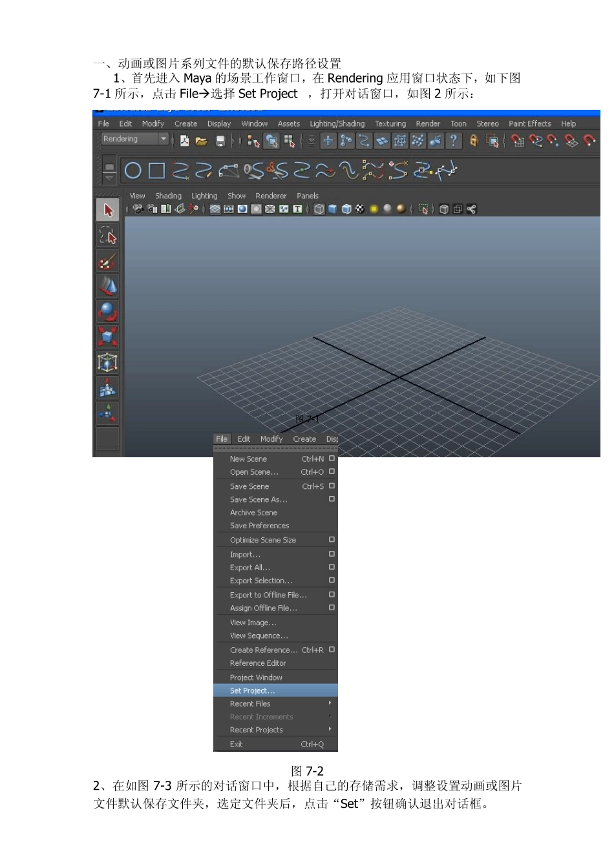Click the Reference Editor menu entry

pos(275,663)
